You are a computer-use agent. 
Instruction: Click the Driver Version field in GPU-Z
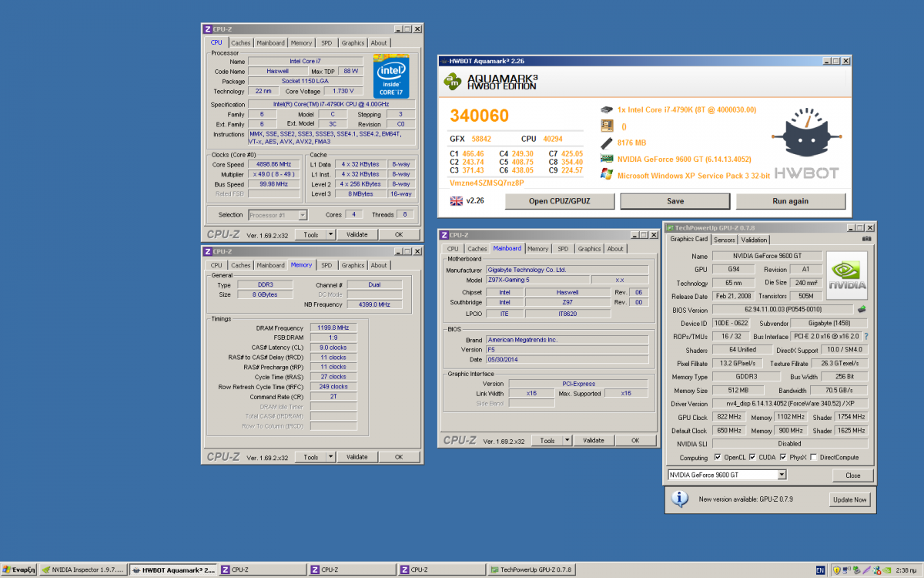790,404
